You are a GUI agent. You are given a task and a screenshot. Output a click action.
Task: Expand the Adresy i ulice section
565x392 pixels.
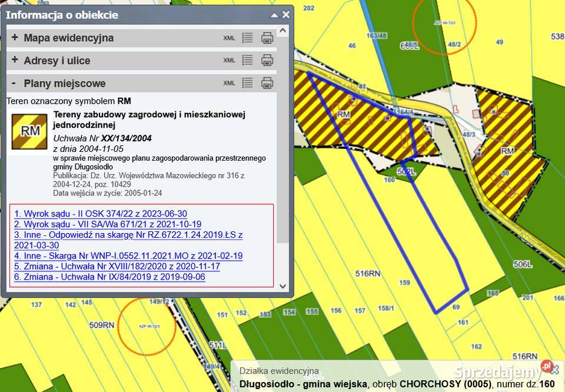(x=15, y=60)
